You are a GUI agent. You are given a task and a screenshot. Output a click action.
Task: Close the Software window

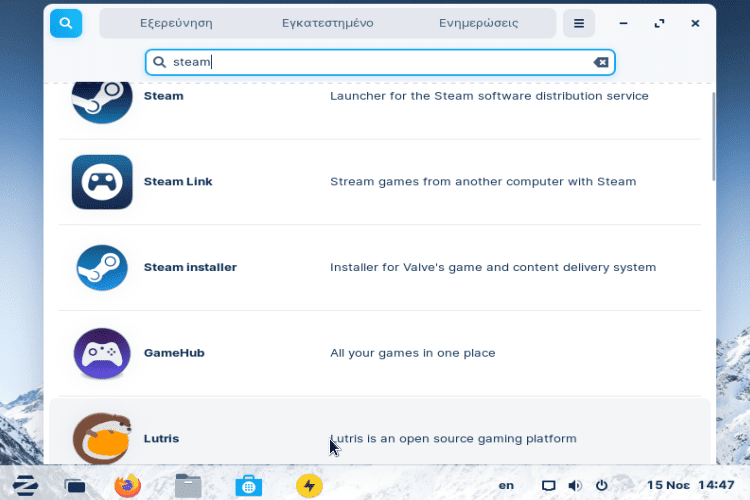click(x=695, y=23)
